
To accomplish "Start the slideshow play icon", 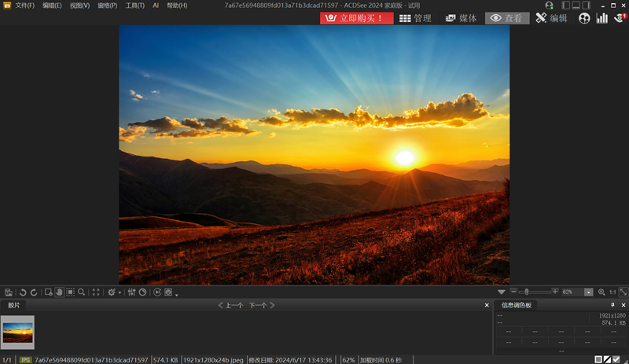I will tap(157, 292).
